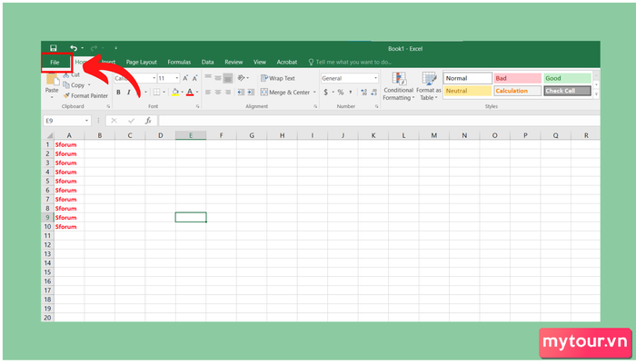
Task: Toggle Wrap Text option
Action: [278, 78]
